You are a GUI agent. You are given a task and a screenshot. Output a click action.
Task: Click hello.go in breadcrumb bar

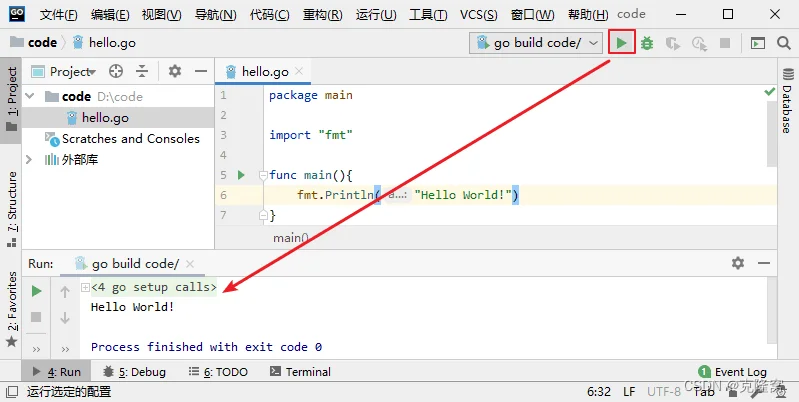pyautogui.click(x=104, y=42)
